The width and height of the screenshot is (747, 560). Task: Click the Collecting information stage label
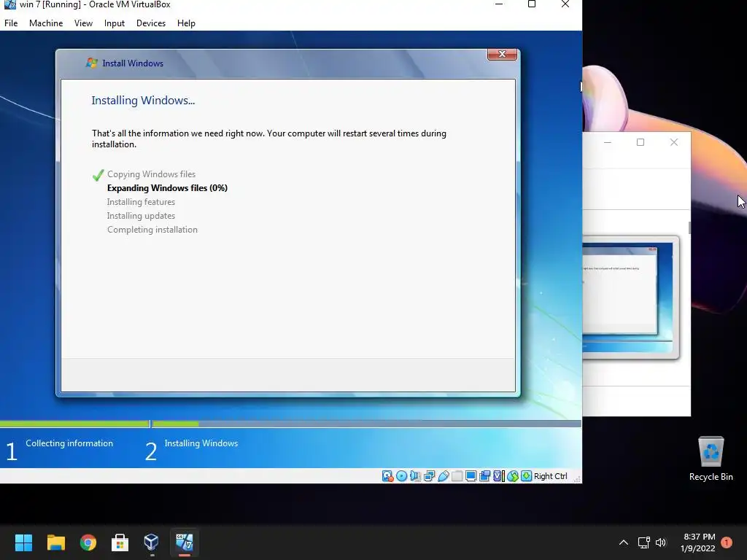point(69,443)
